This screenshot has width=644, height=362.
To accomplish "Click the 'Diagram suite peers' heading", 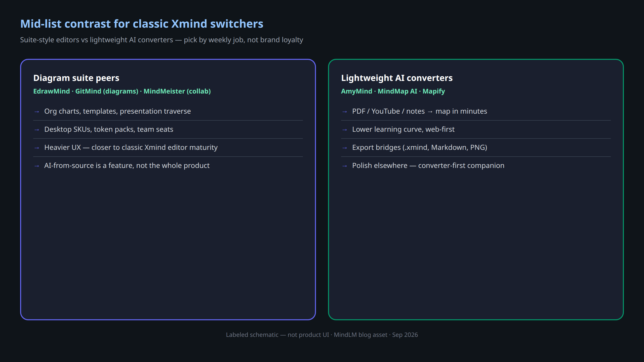I will [x=76, y=78].
